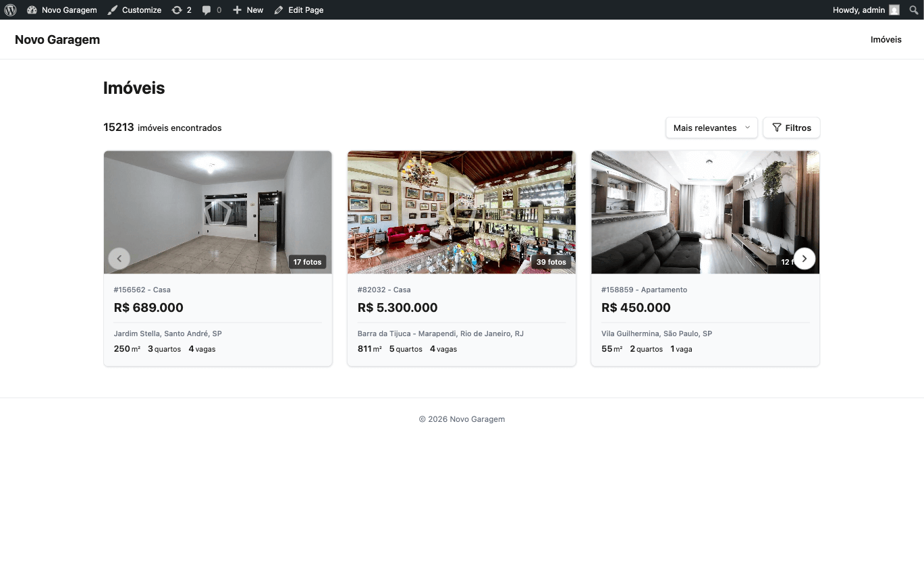This screenshot has width=924, height=563.
Task: Open the Novo Garagem site title link
Action: click(x=57, y=39)
